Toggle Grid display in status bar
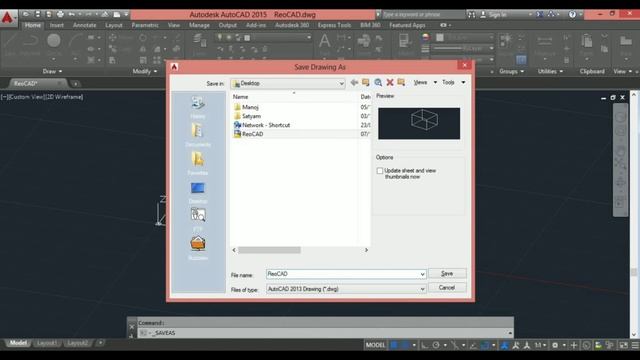Viewport: 640px width, 360px height. [394, 345]
